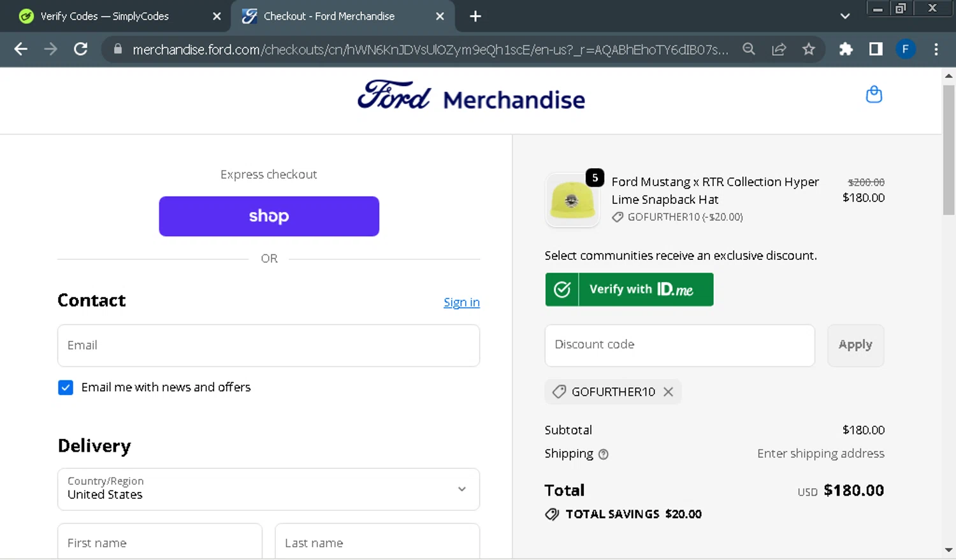Click the yellow snapback hat thumbnail
This screenshot has width=956, height=560.
572,200
